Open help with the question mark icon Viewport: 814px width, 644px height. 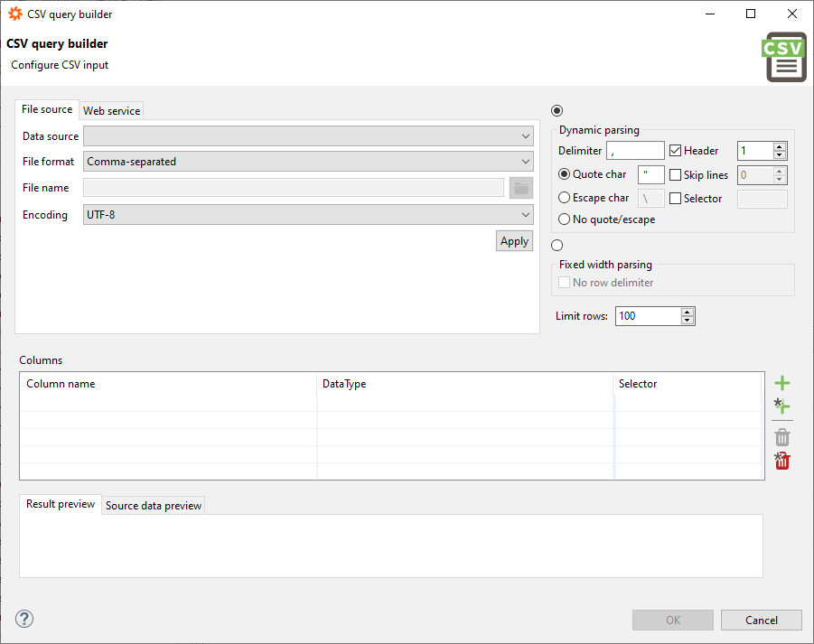pyautogui.click(x=24, y=619)
